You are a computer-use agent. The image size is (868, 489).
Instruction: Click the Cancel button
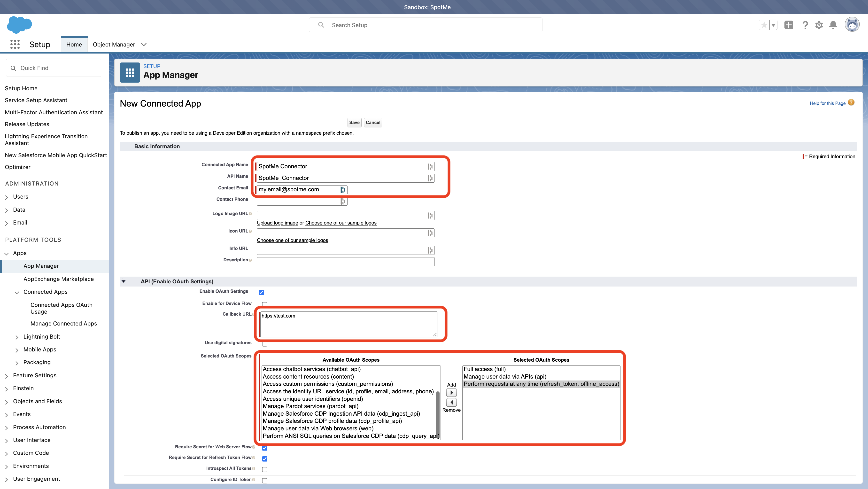[373, 122]
